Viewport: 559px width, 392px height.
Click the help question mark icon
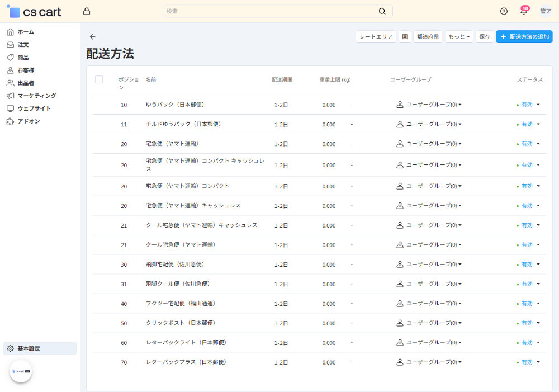[504, 11]
